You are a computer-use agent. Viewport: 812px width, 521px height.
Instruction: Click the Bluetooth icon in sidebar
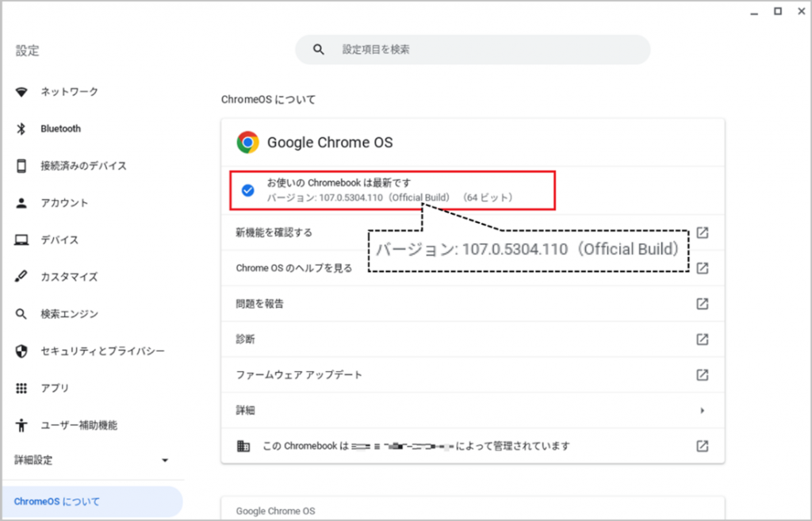(22, 129)
